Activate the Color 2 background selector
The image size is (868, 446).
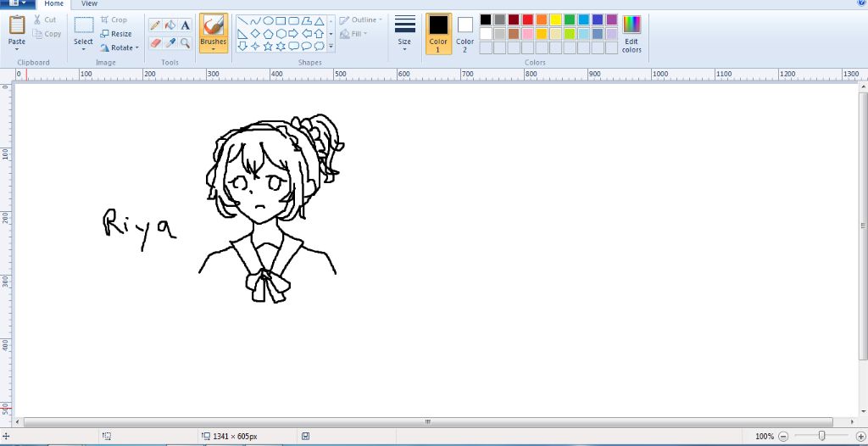[x=465, y=33]
